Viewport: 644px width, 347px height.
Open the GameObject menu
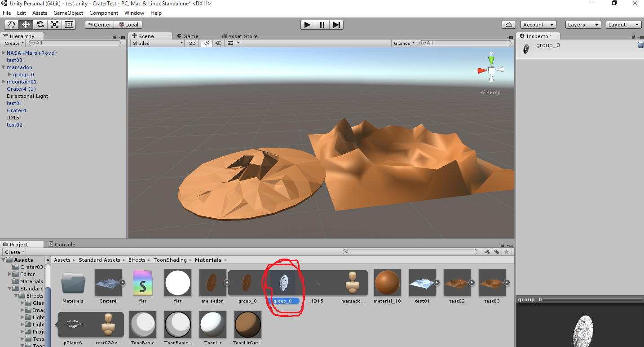tap(68, 13)
